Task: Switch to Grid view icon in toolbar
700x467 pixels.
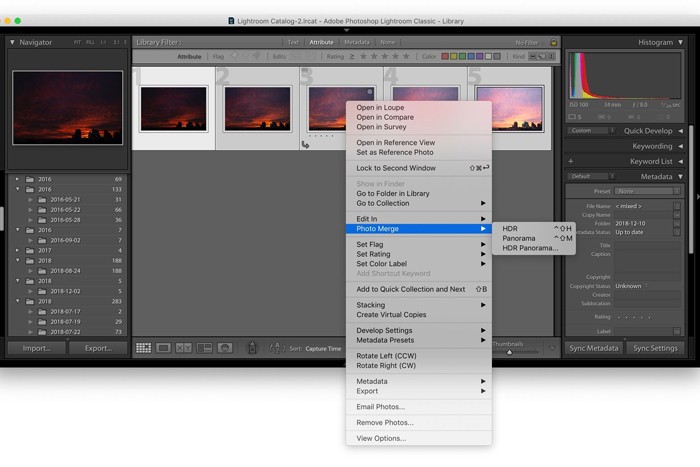Action: point(143,348)
